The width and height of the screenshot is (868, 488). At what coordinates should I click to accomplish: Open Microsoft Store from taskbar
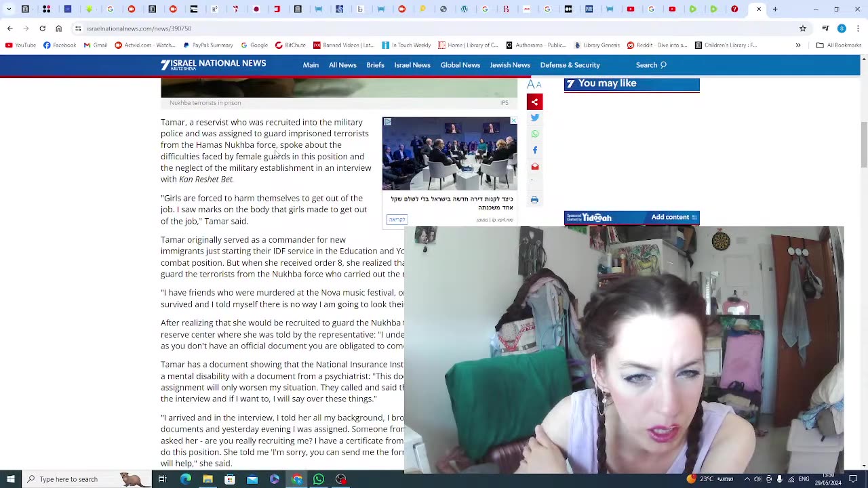[x=230, y=479]
